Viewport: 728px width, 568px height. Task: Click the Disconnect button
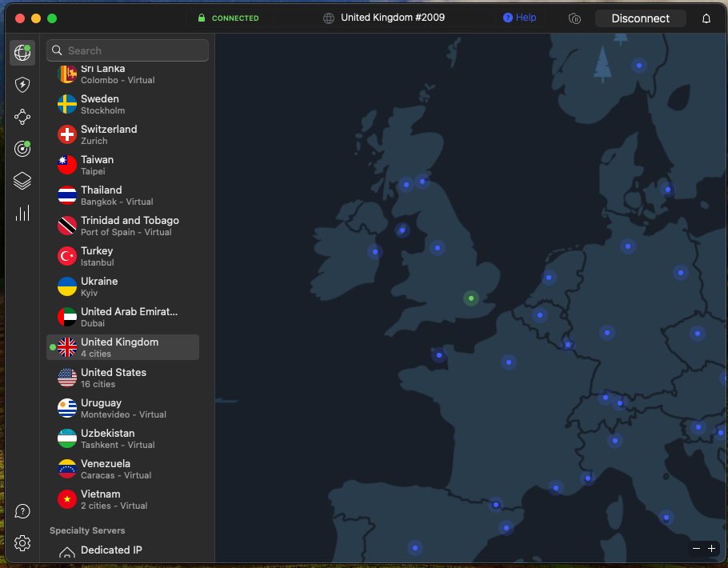pos(640,18)
